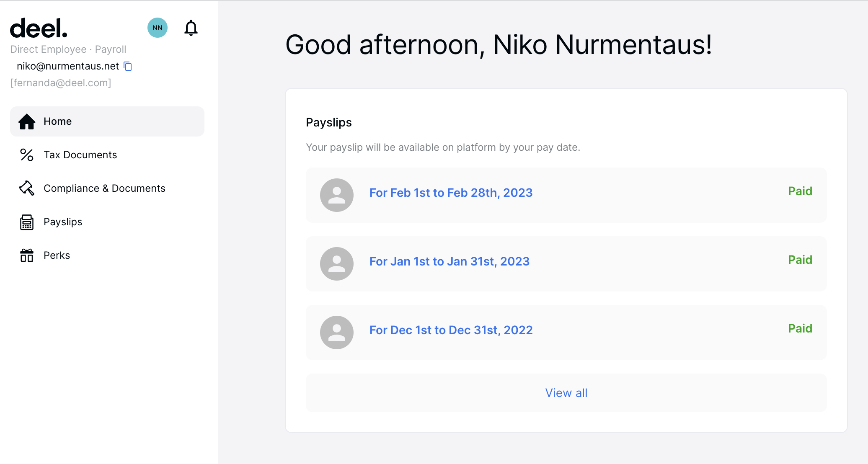Click the Perks gift icon
868x464 pixels.
27,255
